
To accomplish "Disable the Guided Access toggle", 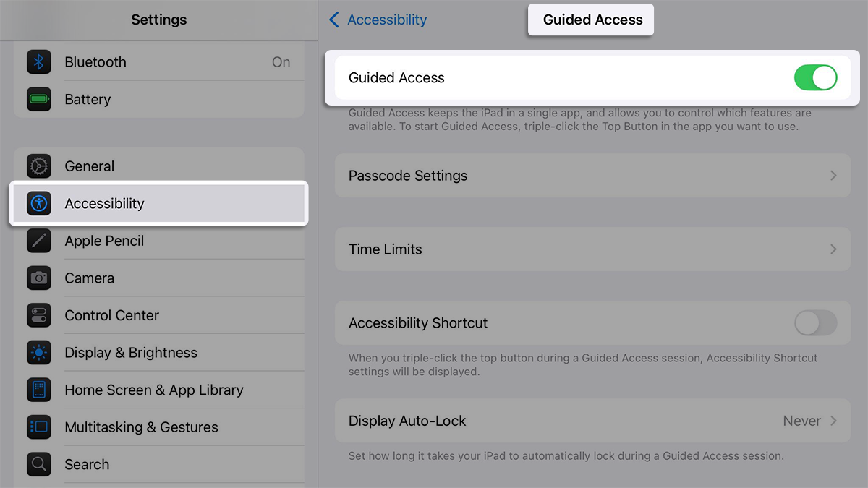I will (816, 77).
